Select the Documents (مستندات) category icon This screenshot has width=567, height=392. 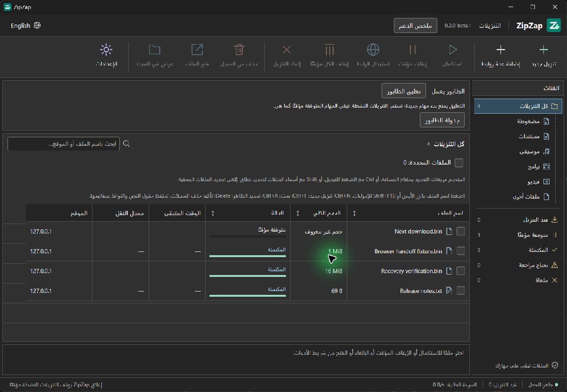click(546, 136)
